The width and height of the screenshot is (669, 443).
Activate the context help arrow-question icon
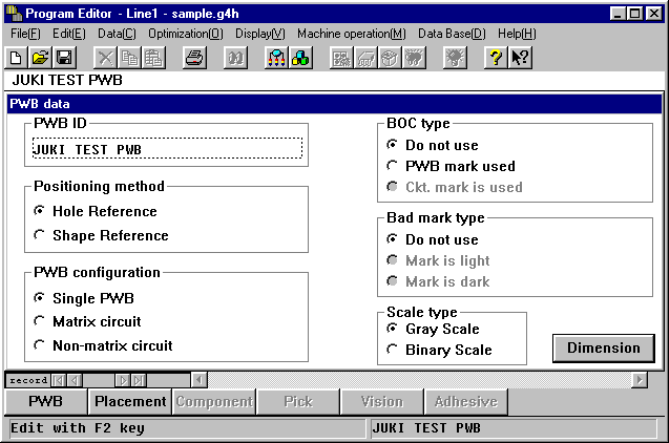pos(520,58)
